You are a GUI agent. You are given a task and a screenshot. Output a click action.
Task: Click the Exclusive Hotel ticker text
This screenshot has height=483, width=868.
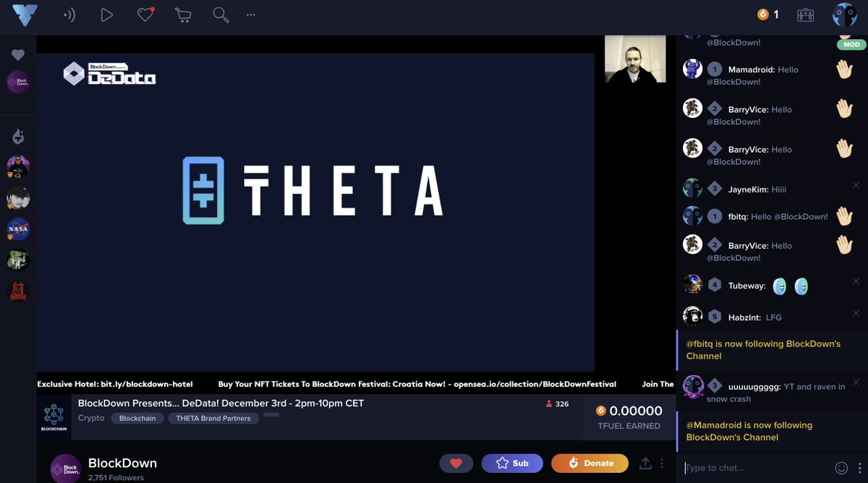pos(115,384)
